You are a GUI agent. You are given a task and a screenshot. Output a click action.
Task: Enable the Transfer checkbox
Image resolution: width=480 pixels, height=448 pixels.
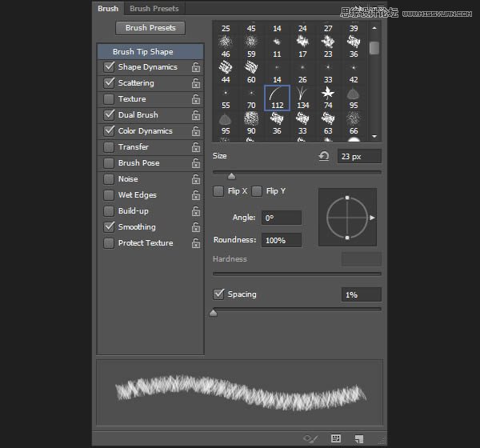click(109, 147)
